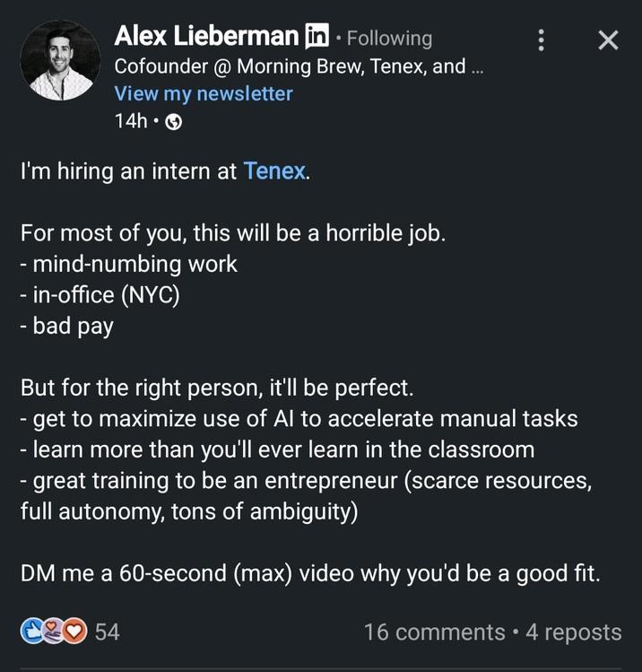
Task: View the 4 reposts list
Action: [x=573, y=632]
